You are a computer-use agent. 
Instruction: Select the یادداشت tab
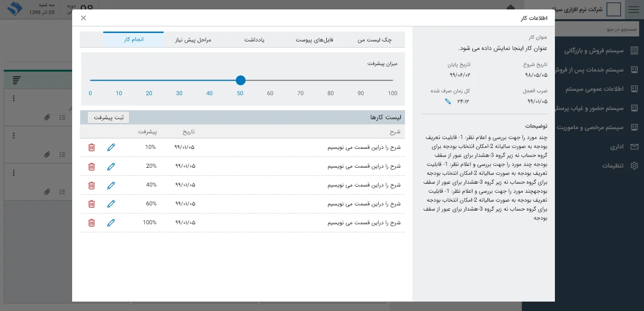click(254, 40)
